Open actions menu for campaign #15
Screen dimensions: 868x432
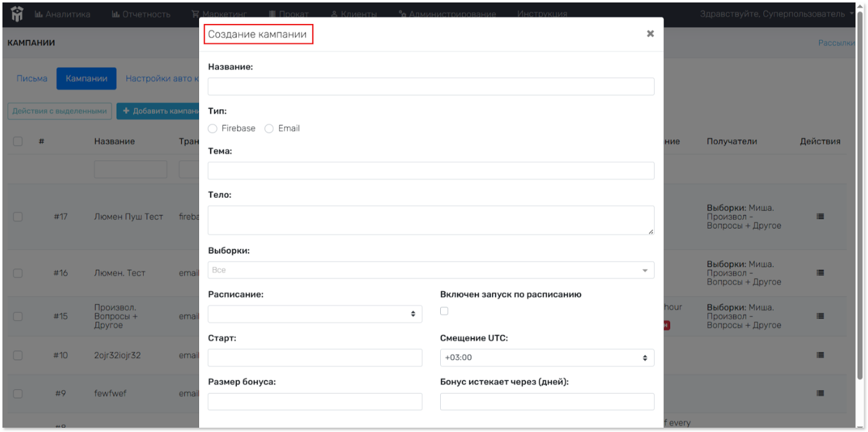click(820, 316)
